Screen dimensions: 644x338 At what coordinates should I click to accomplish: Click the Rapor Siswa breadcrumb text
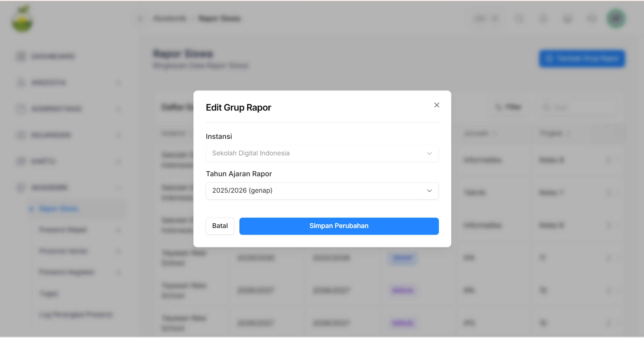coord(219,18)
